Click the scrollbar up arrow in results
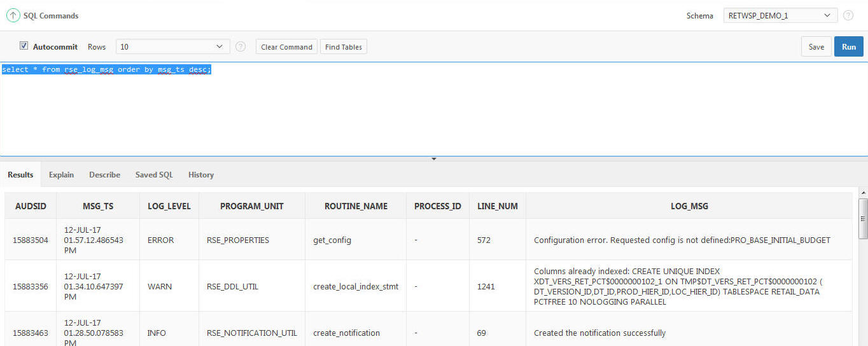 point(863,192)
